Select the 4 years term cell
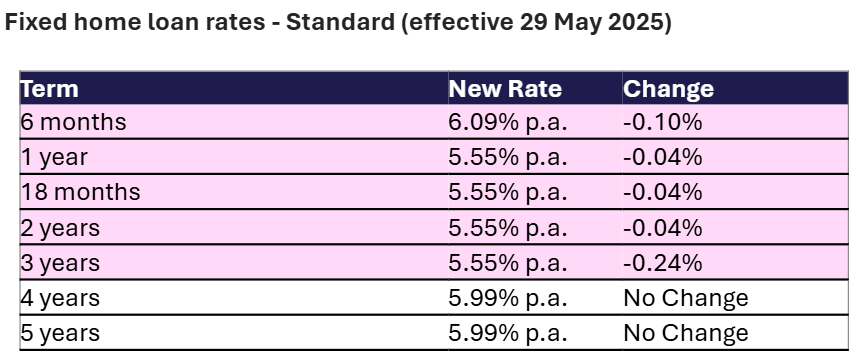 tap(234, 297)
